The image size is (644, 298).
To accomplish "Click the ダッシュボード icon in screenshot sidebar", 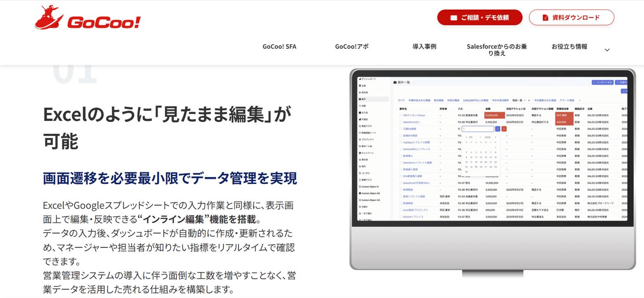I will tap(360, 79).
